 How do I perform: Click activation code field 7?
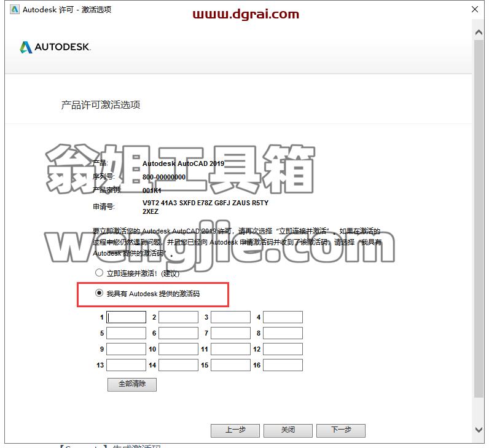tap(230, 333)
